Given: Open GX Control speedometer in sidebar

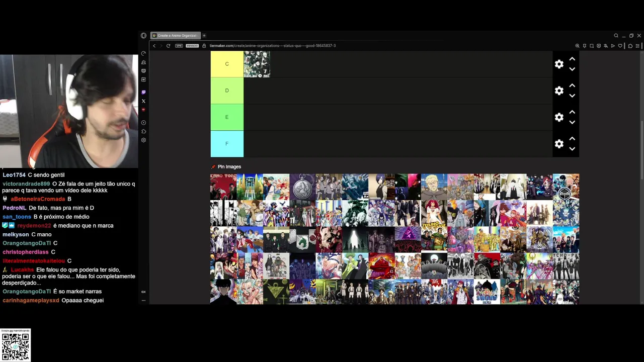Looking at the screenshot, I should [x=143, y=54].
